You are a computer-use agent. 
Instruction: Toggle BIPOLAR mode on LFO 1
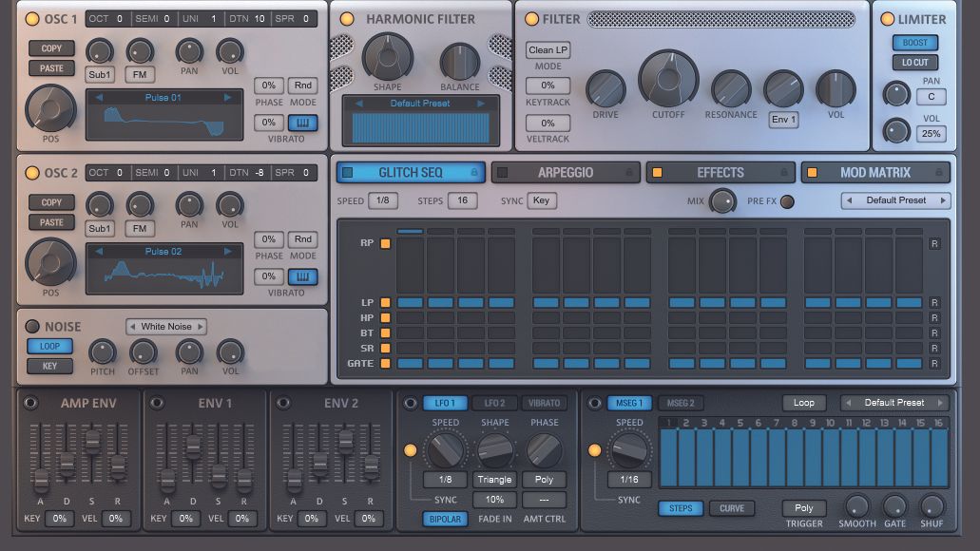coord(445,519)
